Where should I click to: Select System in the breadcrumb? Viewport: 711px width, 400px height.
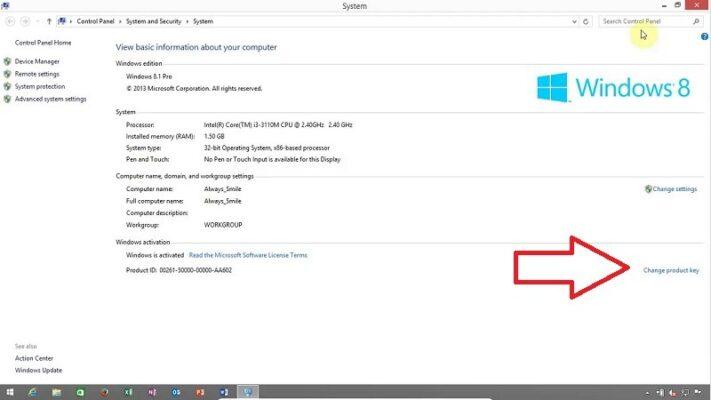click(203, 21)
